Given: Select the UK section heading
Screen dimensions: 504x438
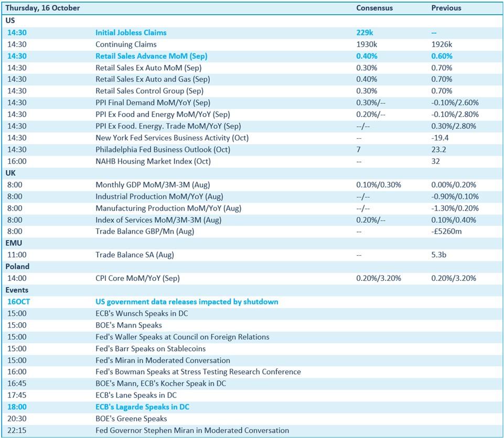Looking at the screenshot, I should point(10,173).
